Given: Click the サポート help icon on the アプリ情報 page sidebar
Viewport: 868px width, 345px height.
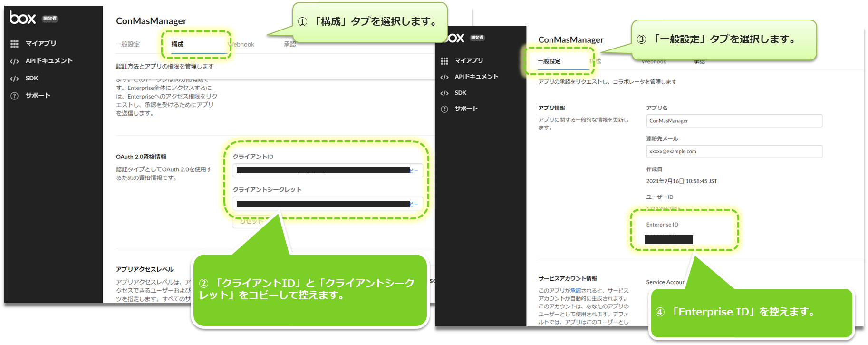Looking at the screenshot, I should pos(444,109).
